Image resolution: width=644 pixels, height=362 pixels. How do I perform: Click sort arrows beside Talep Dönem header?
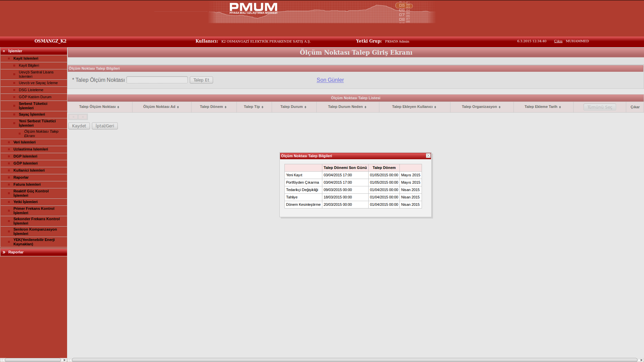click(225, 107)
